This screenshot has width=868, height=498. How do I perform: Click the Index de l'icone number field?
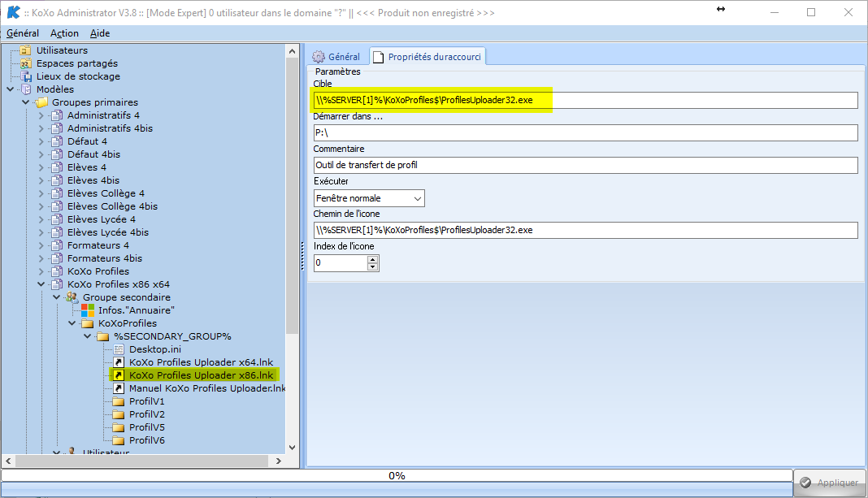(x=341, y=263)
